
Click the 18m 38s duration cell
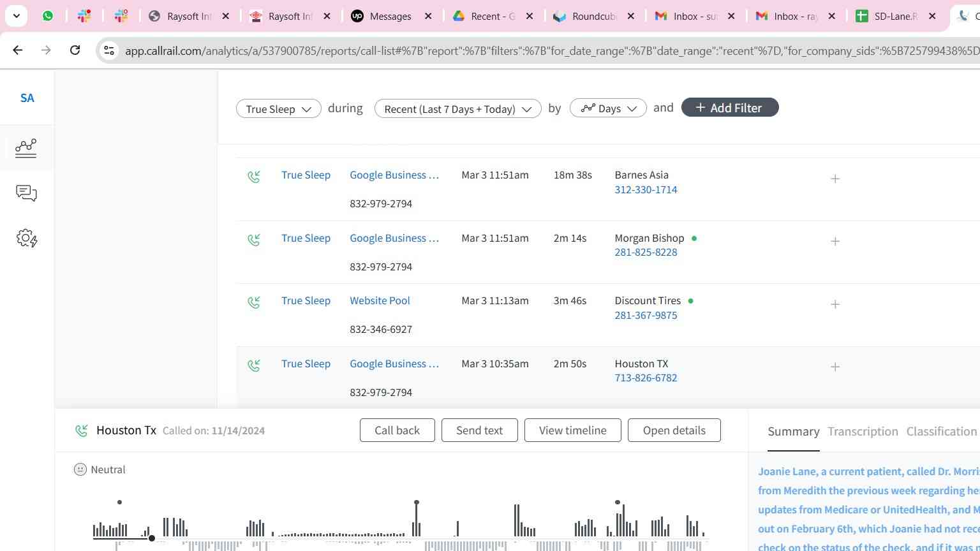(x=572, y=175)
